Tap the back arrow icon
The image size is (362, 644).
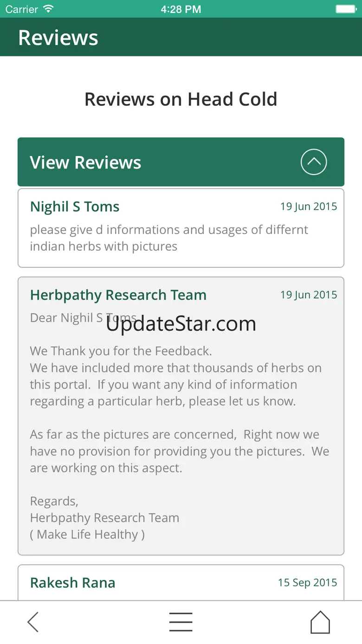click(x=33, y=622)
